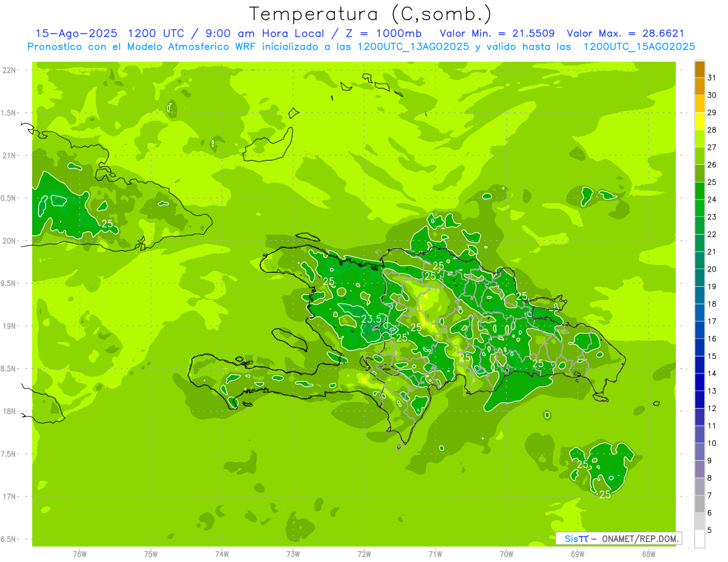Click colorbar value label "10"

point(712,443)
